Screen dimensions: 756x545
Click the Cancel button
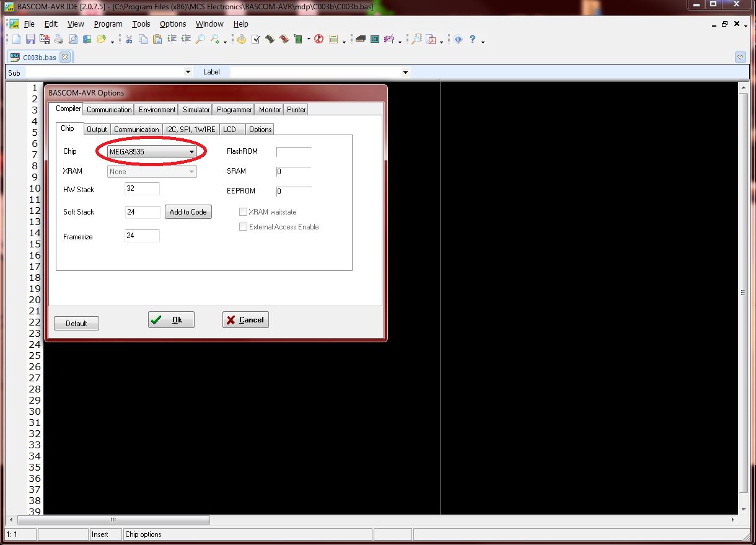tap(245, 320)
